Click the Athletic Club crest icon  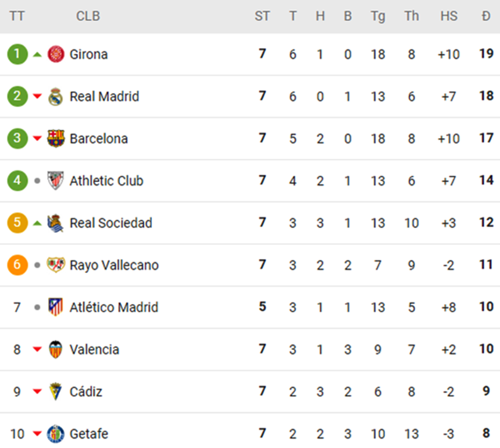click(x=55, y=181)
